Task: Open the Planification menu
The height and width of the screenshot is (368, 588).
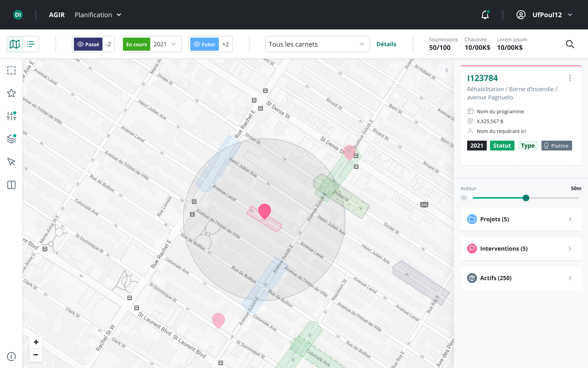Action: pos(98,15)
